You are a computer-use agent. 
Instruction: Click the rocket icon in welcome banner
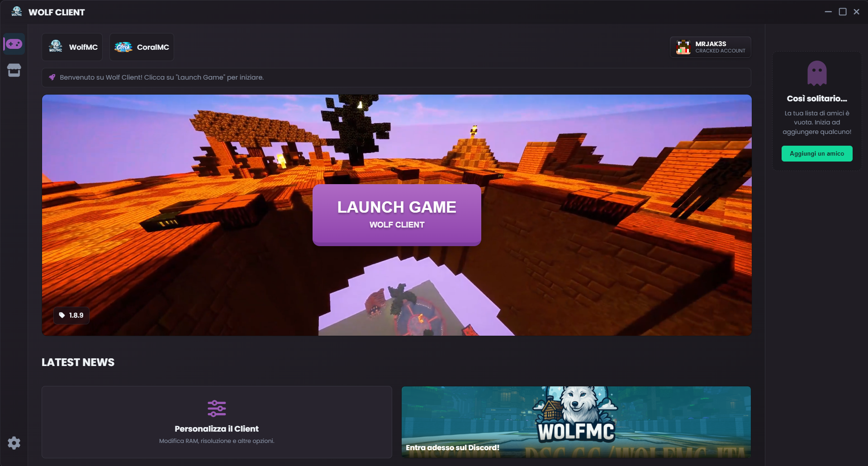coord(52,77)
